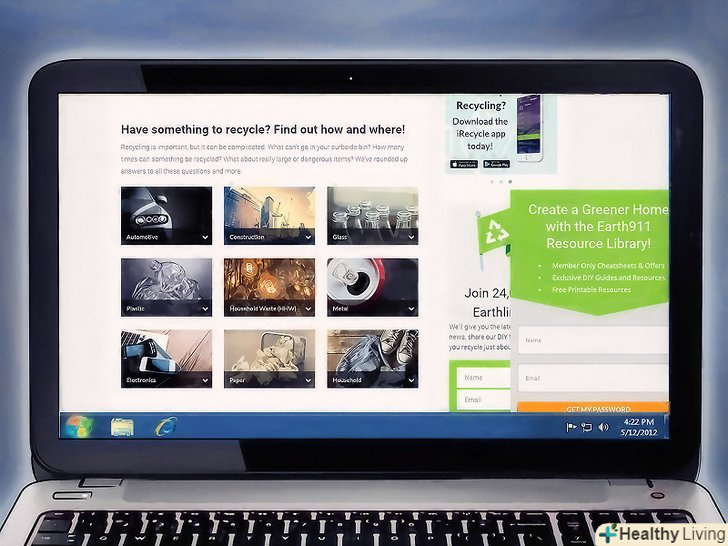Click the Construction category label
The image size is (728, 546).
[x=247, y=237]
